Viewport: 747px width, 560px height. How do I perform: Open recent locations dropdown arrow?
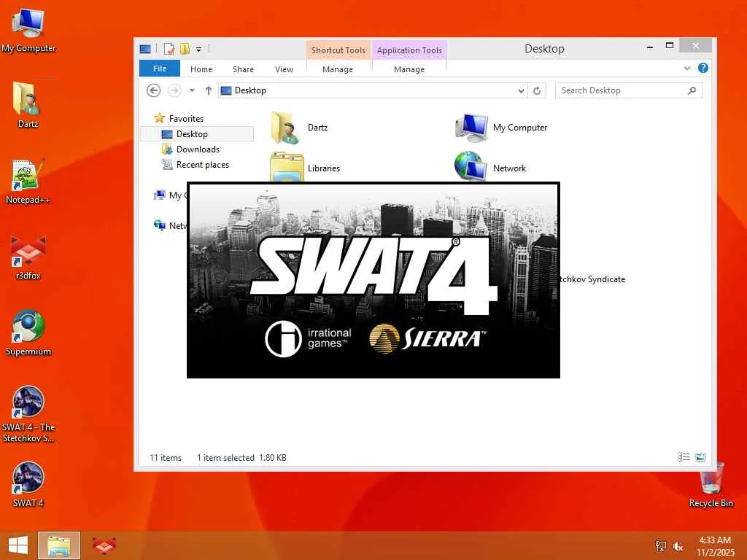(192, 90)
